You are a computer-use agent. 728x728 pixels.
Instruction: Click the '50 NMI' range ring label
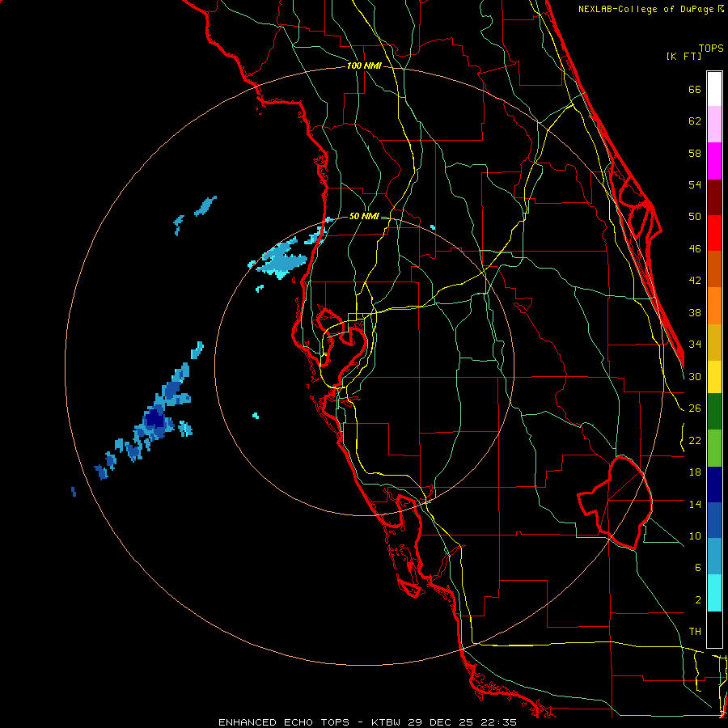[x=364, y=216]
